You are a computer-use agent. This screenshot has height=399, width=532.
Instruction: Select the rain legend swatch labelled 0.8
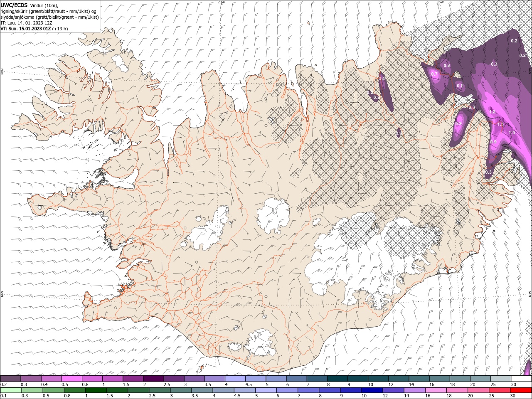click(74, 390)
